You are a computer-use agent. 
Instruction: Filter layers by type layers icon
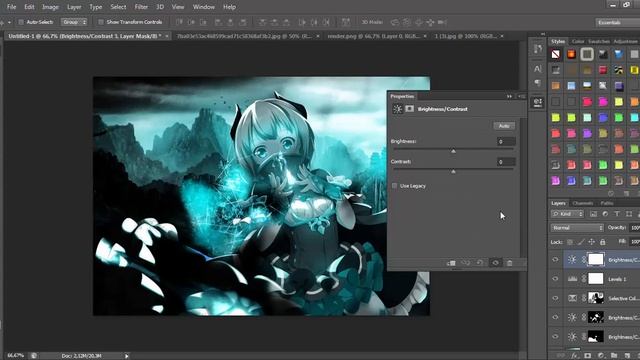point(617,214)
